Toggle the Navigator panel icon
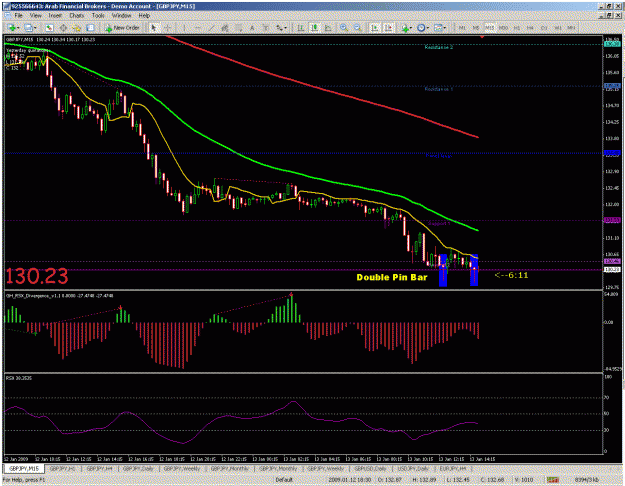This screenshot has width=625, height=486. [77, 28]
